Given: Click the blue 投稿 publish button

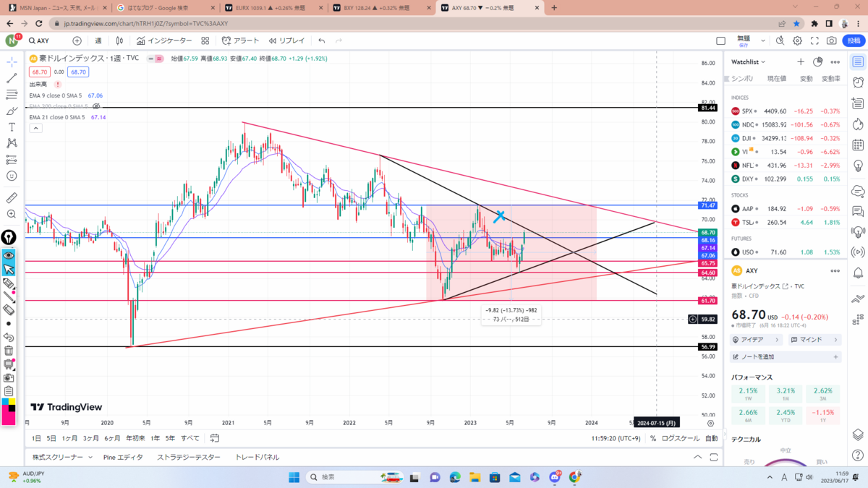Looking at the screenshot, I should [854, 41].
